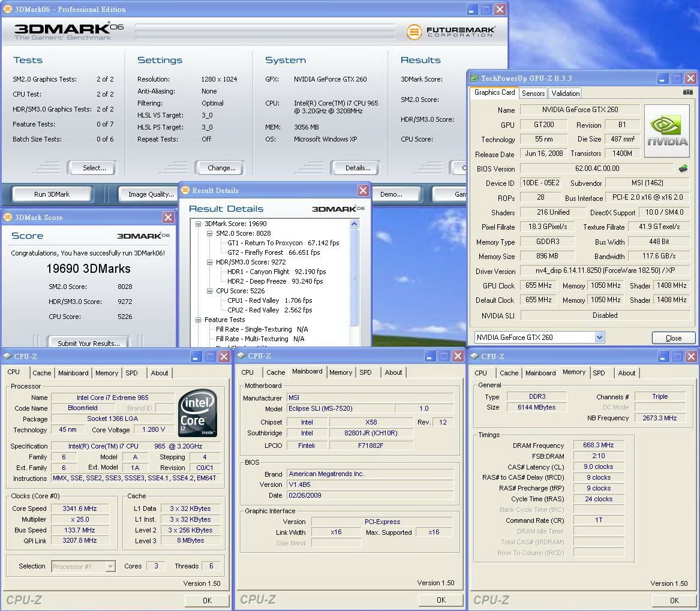Image resolution: width=700 pixels, height=611 pixels.
Task: Select 'GT1 - Return To Proxycon' tree row
Action: point(283,243)
